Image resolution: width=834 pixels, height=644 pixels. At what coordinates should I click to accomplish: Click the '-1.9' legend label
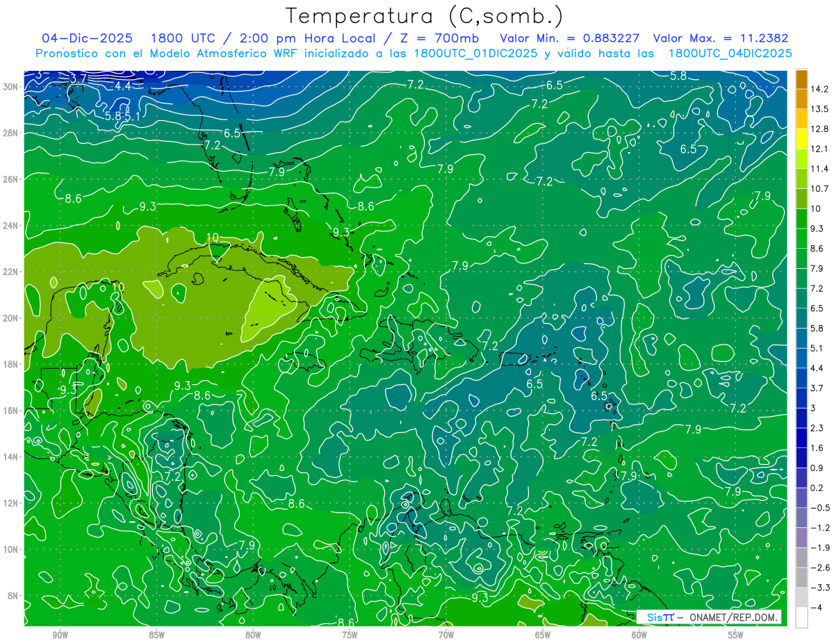click(819, 547)
